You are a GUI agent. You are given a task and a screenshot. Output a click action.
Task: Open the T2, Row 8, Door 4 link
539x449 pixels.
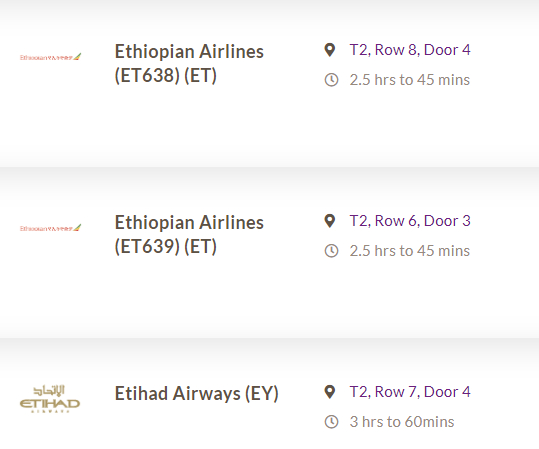pos(410,50)
